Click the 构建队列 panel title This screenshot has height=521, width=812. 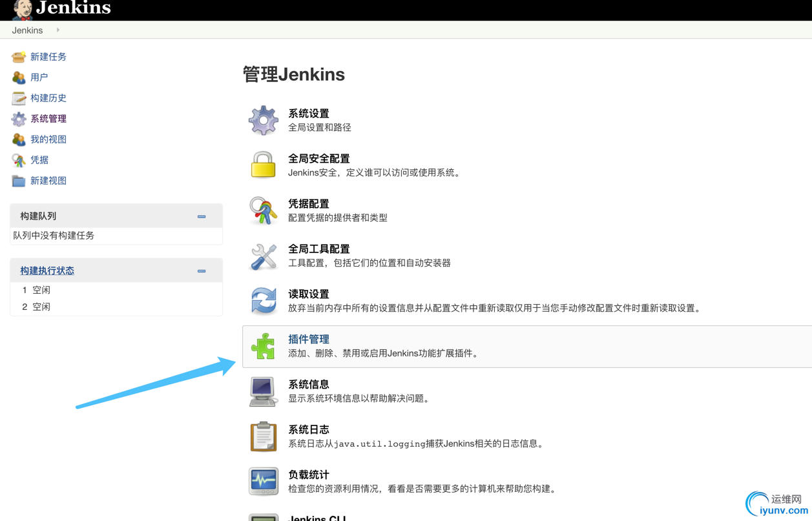click(x=38, y=216)
